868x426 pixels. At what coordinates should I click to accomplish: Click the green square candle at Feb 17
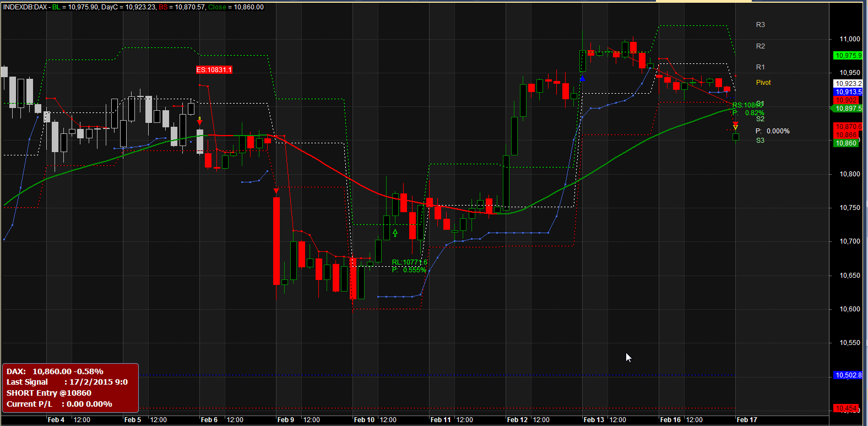[736, 137]
